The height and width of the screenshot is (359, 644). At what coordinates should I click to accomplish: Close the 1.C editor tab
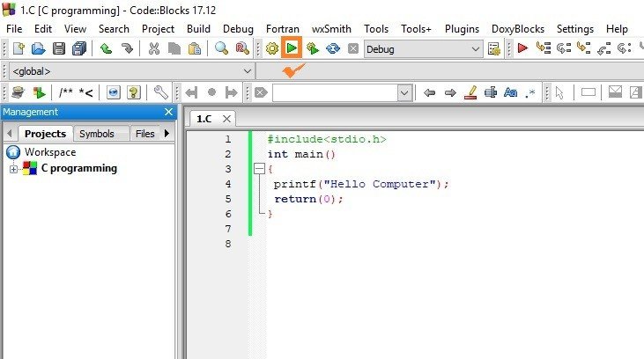[226, 119]
